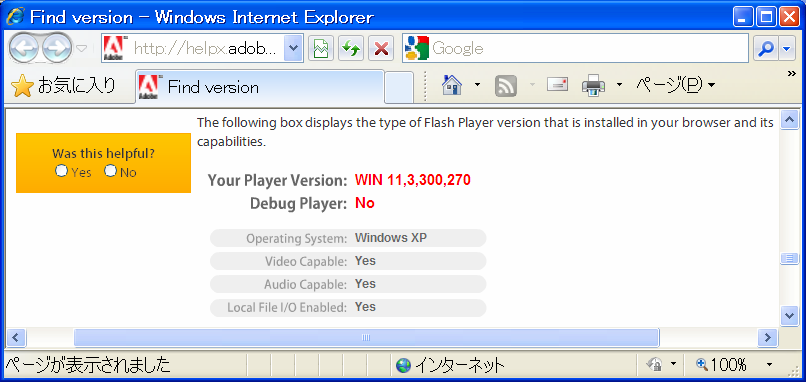The image size is (806, 382).
Task: Click the compatibility view icon
Action: [x=321, y=49]
